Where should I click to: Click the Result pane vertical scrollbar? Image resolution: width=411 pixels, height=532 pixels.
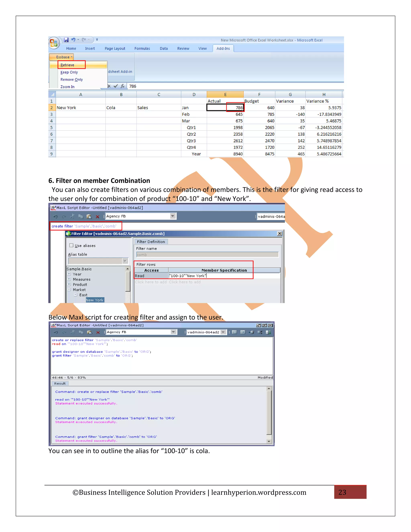(269, 415)
